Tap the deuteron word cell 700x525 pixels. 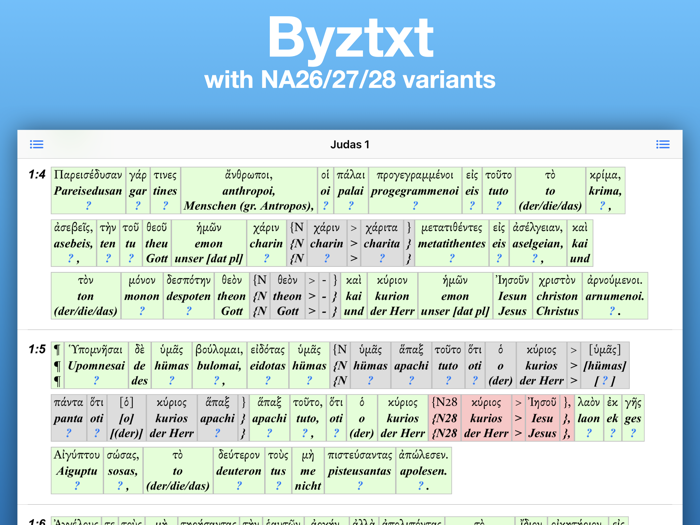pyautogui.click(x=238, y=471)
